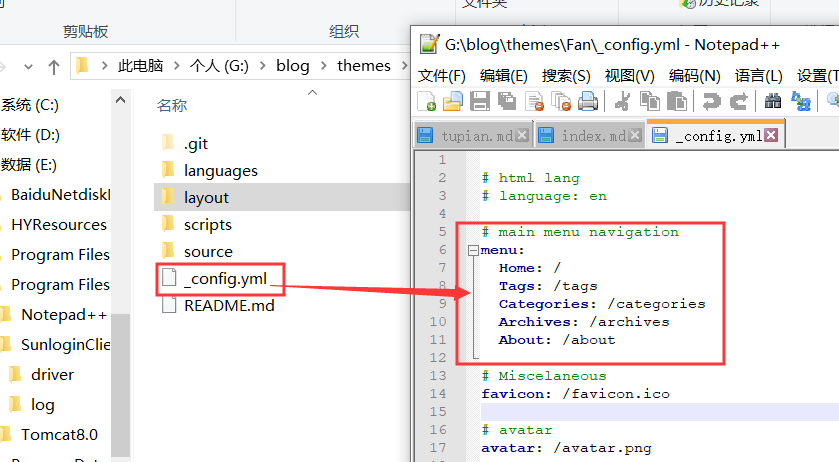Expand the chevron after blog in address bar
Image resolution: width=839 pixels, height=462 pixels.
tap(323, 66)
